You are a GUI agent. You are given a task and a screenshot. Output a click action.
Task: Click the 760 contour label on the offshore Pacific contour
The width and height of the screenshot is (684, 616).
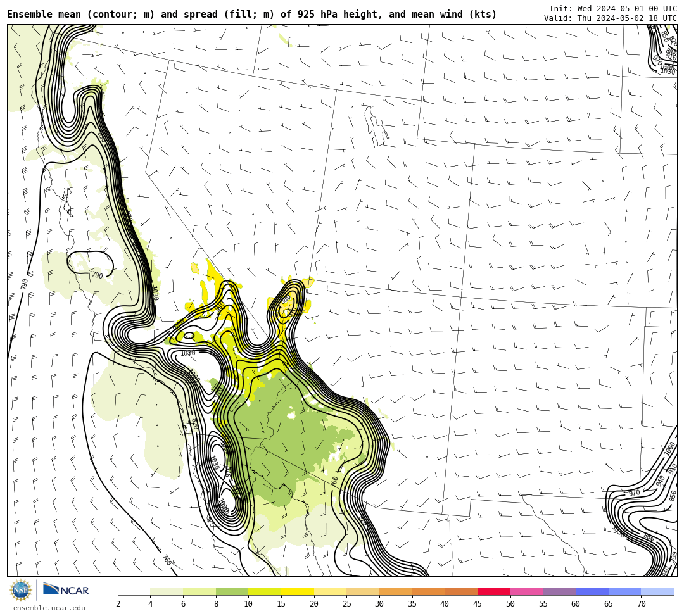[167, 560]
